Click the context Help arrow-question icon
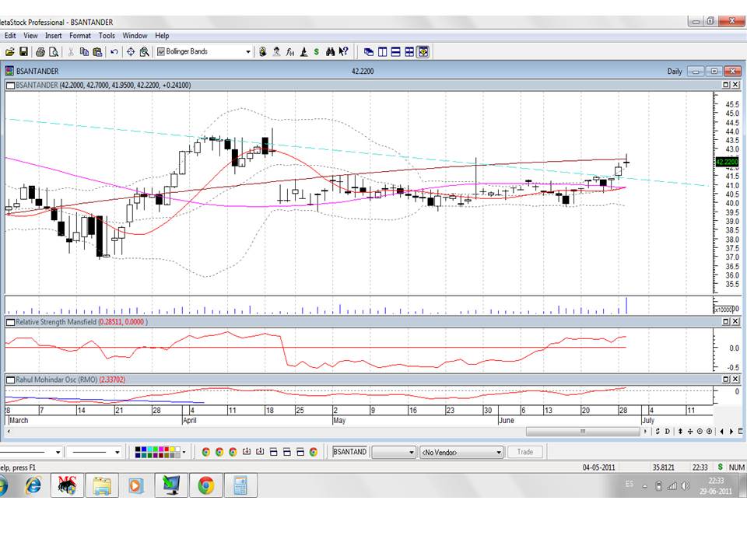 (343, 52)
